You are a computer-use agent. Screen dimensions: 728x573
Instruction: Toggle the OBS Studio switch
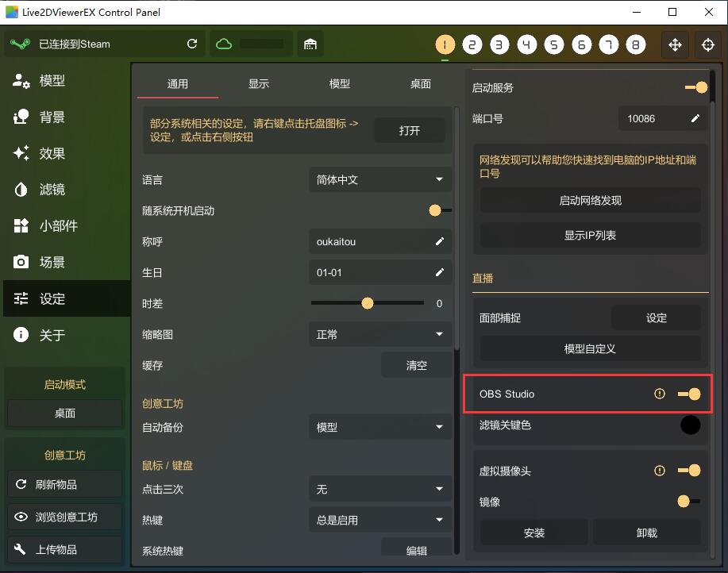pos(689,394)
